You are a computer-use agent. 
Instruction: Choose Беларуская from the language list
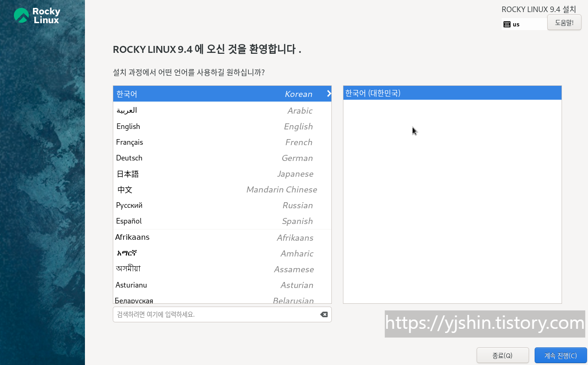[222, 299]
